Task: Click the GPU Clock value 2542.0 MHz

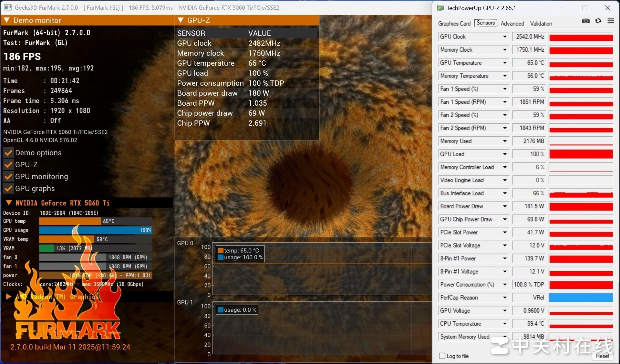Action: point(529,37)
